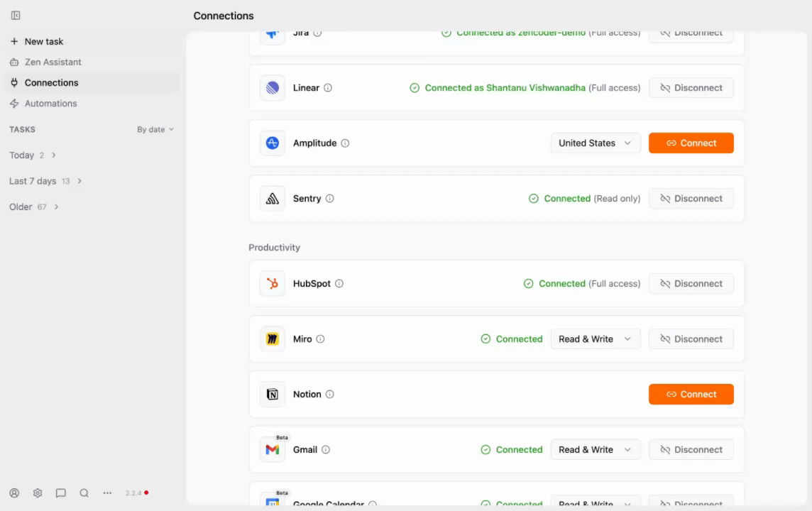Click the Gmail Beta badge

[282, 437]
